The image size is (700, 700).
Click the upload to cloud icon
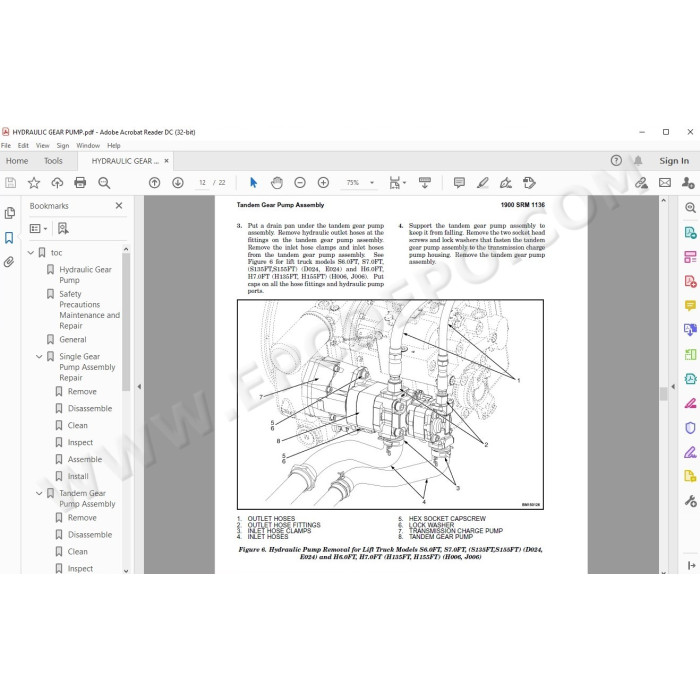pyautogui.click(x=57, y=183)
